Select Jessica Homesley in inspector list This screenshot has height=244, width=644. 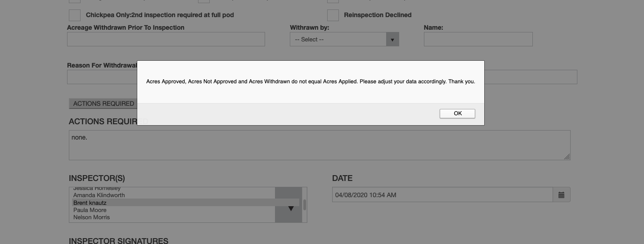97,189
